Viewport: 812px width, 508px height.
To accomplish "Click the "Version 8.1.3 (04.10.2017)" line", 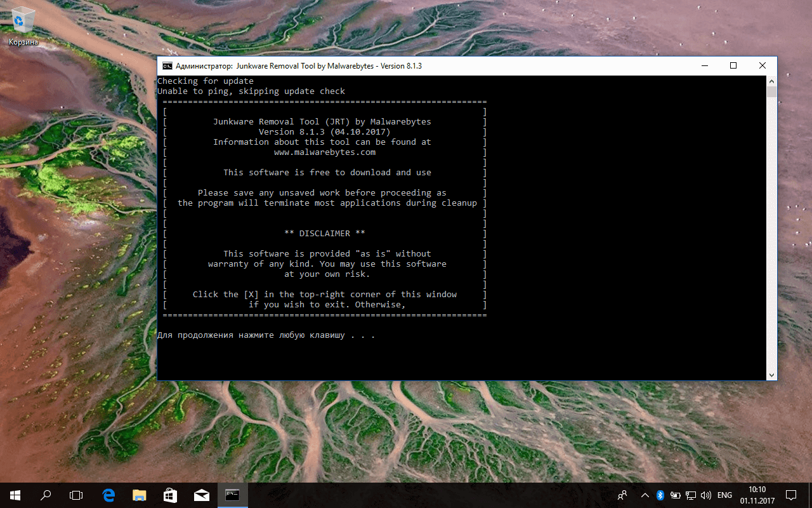I will [x=325, y=132].
